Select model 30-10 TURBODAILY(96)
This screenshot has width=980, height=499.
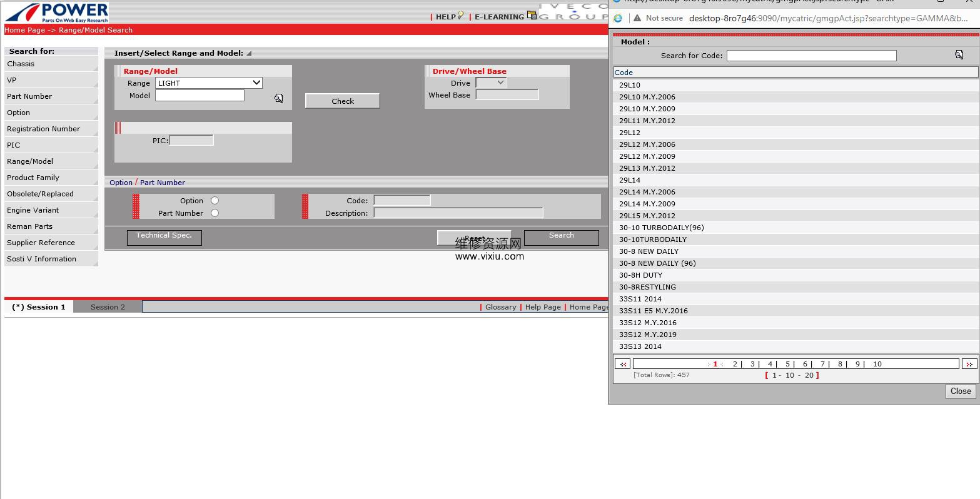(x=796, y=228)
